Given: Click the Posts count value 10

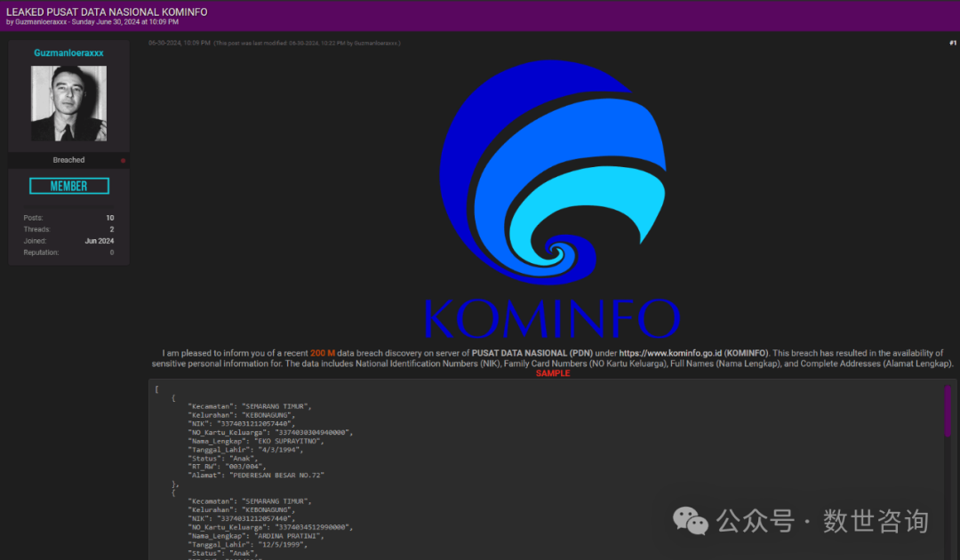Looking at the screenshot, I should coord(110,218).
